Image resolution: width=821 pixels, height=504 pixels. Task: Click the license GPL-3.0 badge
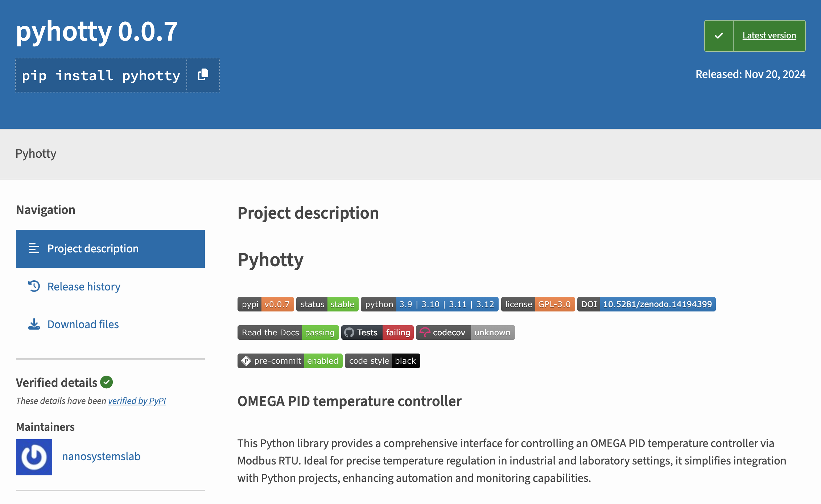tap(538, 304)
